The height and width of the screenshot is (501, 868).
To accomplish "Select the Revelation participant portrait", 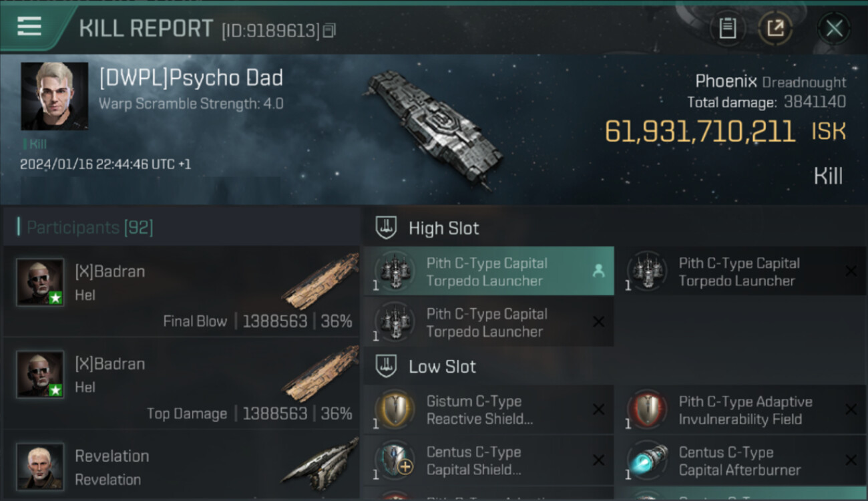I will 40,466.
